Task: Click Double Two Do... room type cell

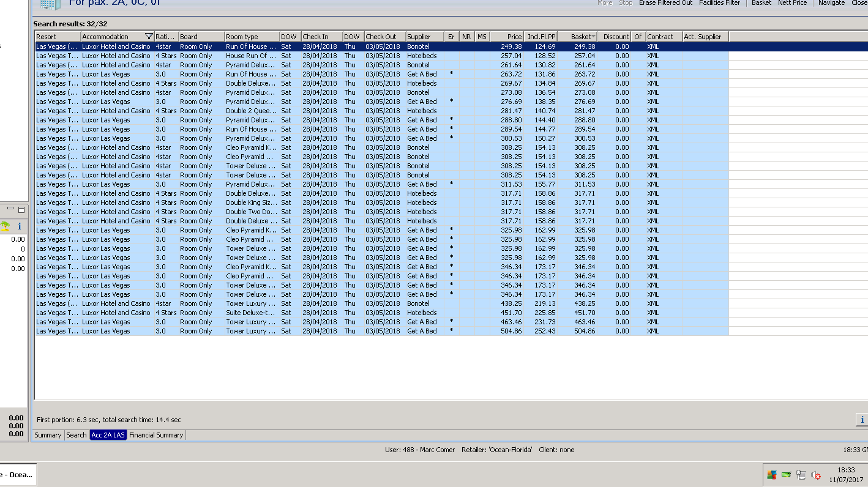Action: click(252, 212)
